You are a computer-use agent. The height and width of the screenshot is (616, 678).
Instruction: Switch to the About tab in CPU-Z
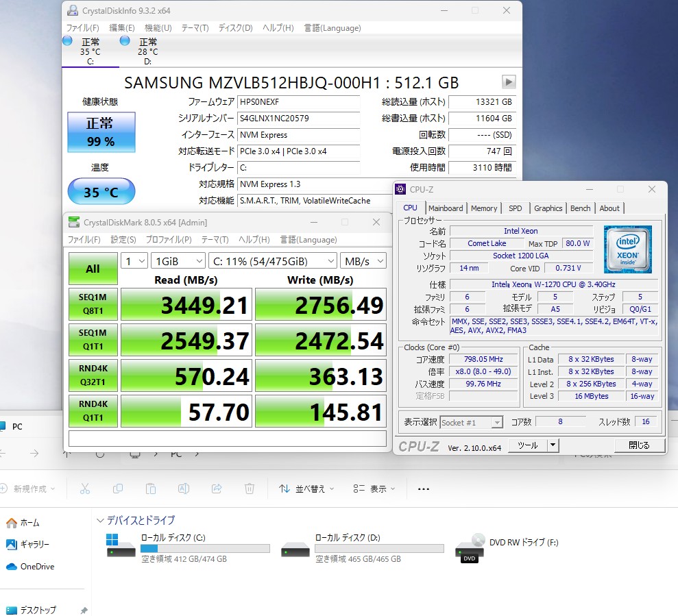click(x=609, y=208)
